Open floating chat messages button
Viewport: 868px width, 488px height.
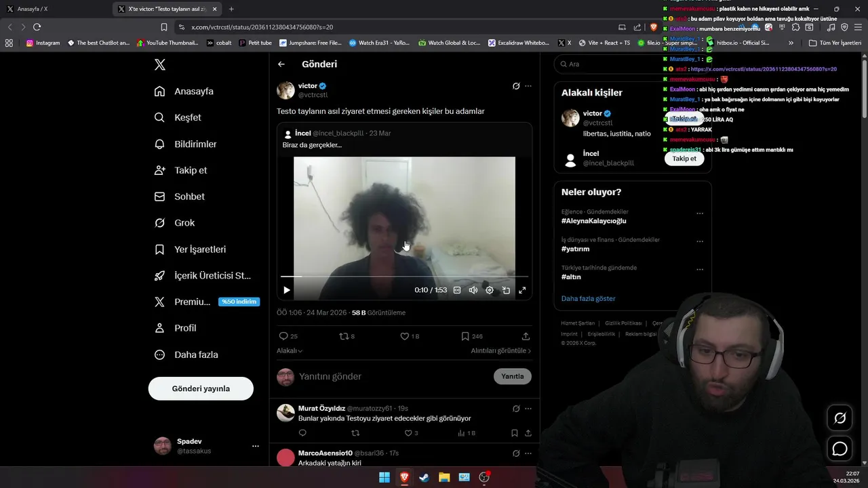(x=840, y=449)
